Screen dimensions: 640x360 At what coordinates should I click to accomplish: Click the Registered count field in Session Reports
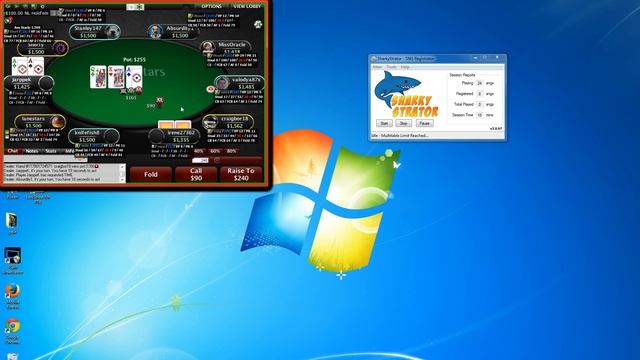click(x=480, y=94)
